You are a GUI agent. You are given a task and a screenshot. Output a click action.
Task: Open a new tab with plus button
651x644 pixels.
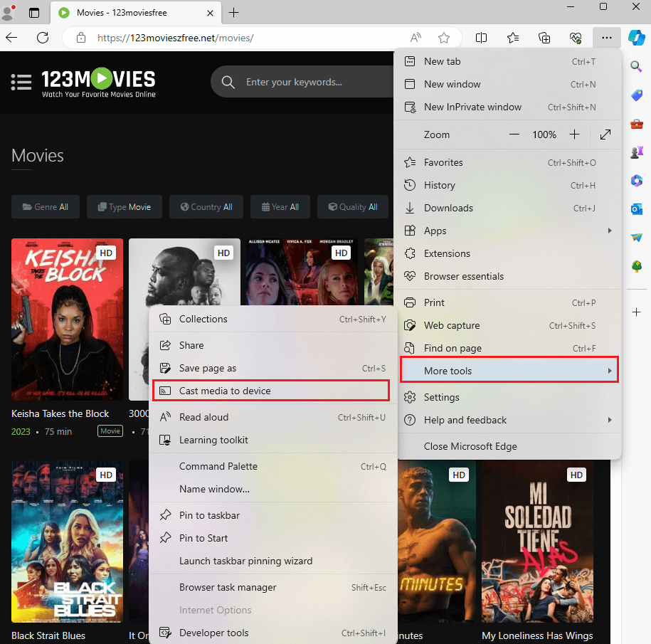234,13
